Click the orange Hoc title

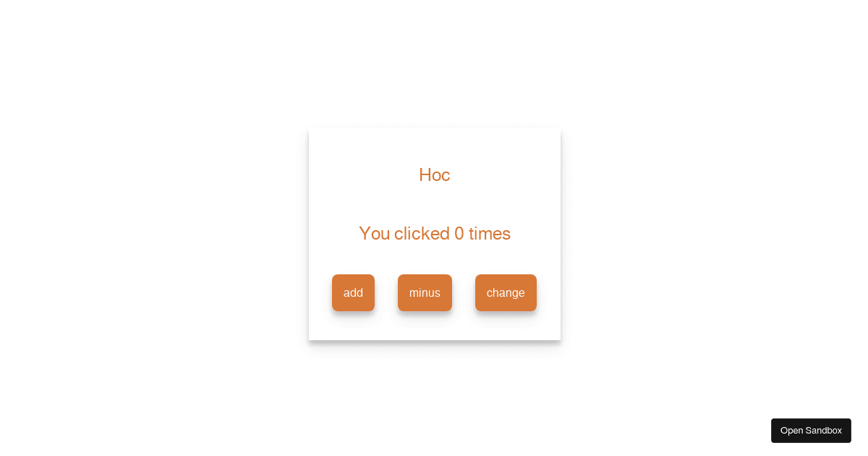435,175
